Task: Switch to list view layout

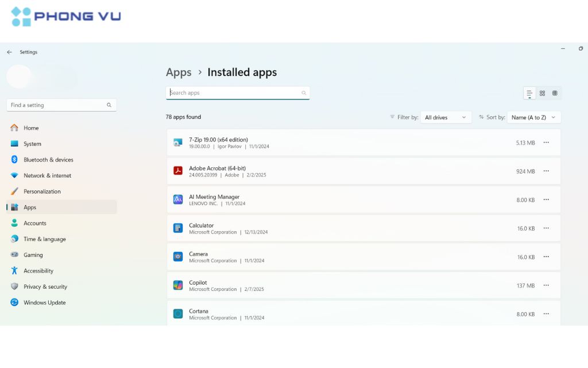Action: (x=529, y=93)
